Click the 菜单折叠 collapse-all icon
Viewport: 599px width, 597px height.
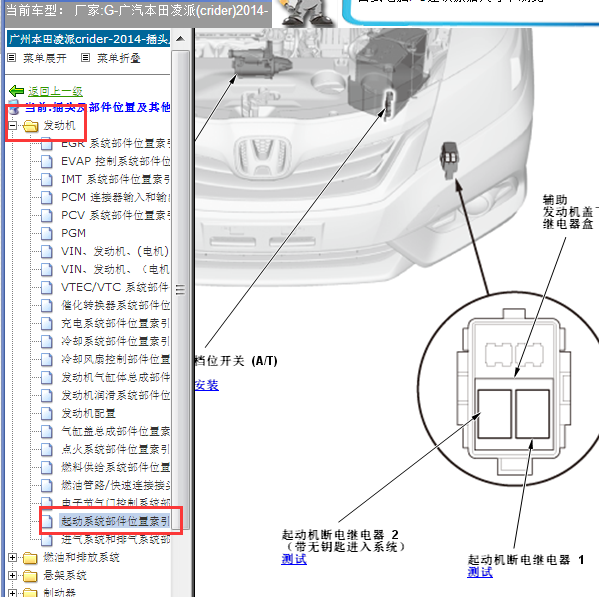point(86,58)
